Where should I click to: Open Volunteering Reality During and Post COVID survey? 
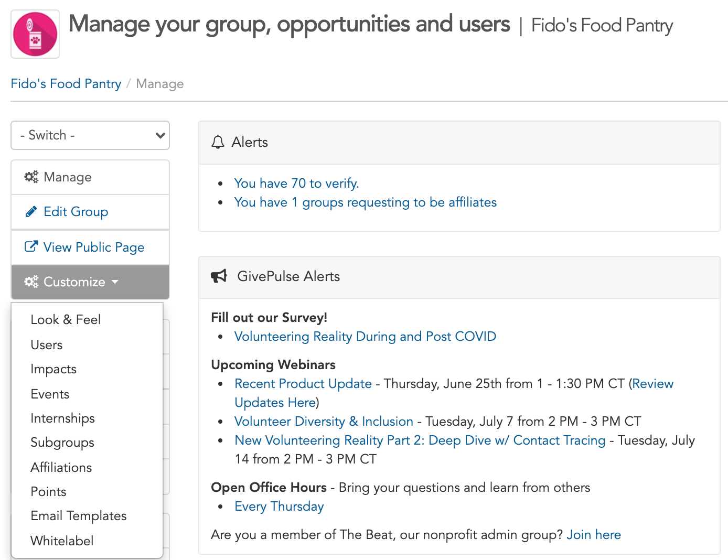click(365, 337)
